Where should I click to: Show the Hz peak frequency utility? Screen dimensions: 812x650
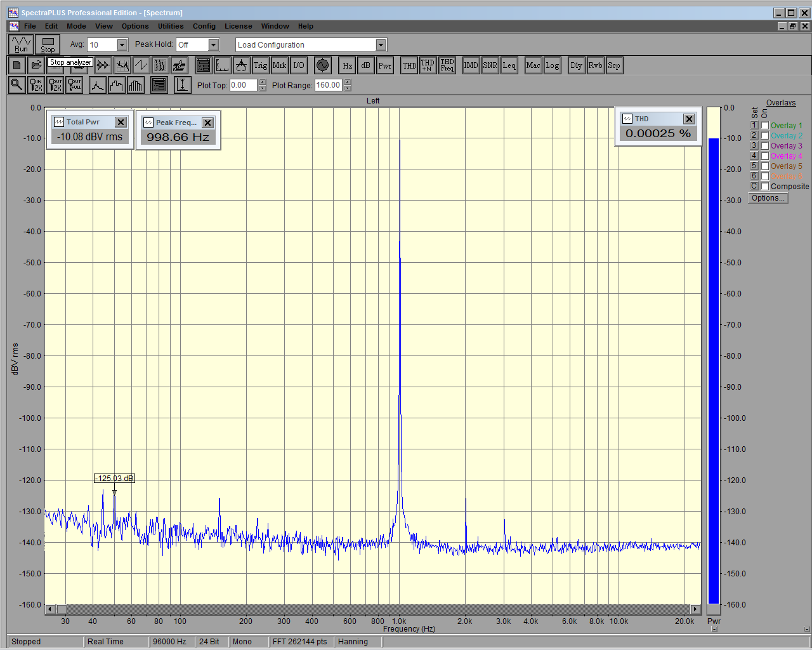click(x=347, y=65)
